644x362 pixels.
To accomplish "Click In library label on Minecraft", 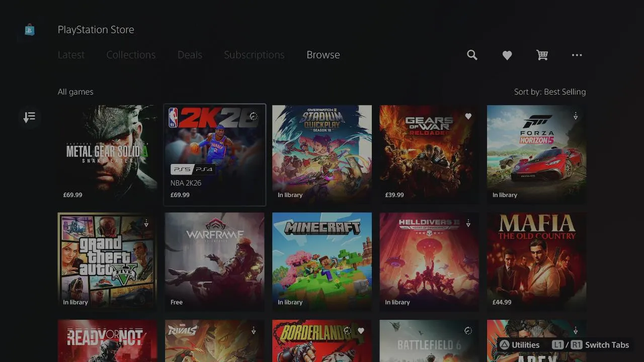I will 290,302.
